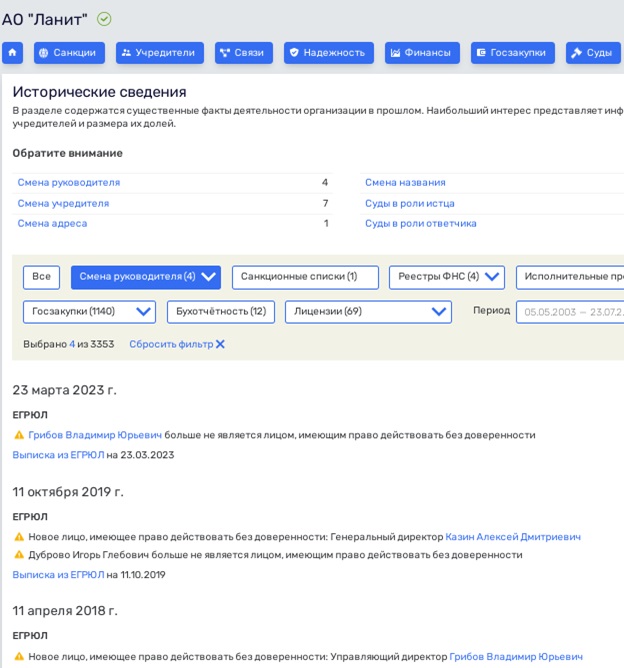Click the count 1 next to Смена адреса
The width and height of the screenshot is (624, 668).
pos(326,223)
